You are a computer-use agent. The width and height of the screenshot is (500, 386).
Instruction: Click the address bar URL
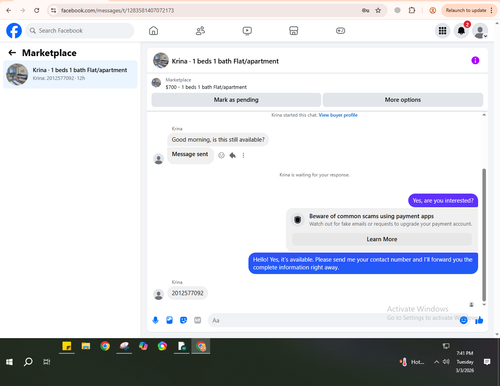(117, 10)
